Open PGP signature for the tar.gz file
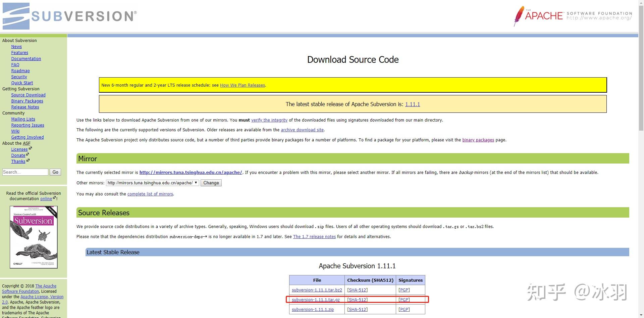This screenshot has width=644, height=318. click(x=404, y=300)
